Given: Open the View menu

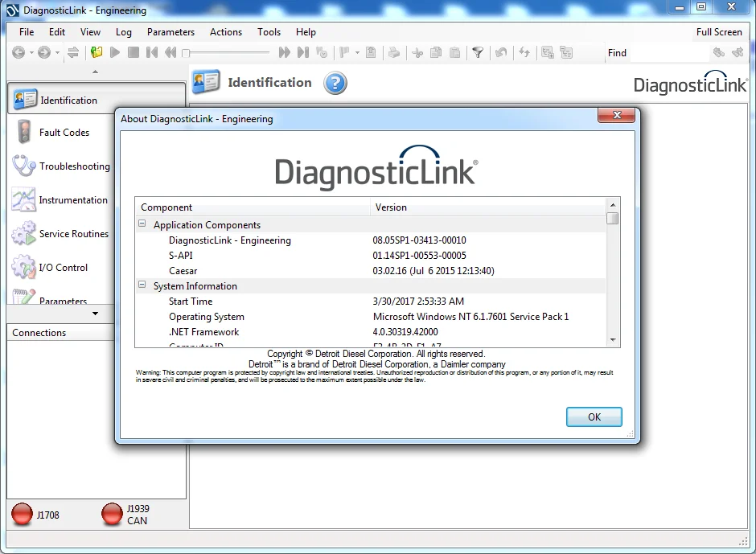Looking at the screenshot, I should [x=90, y=32].
